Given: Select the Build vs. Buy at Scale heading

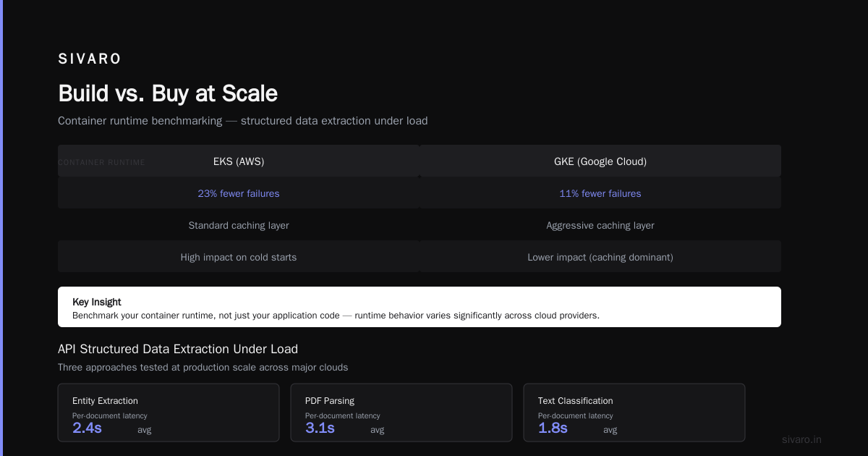Looking at the screenshot, I should tap(168, 93).
